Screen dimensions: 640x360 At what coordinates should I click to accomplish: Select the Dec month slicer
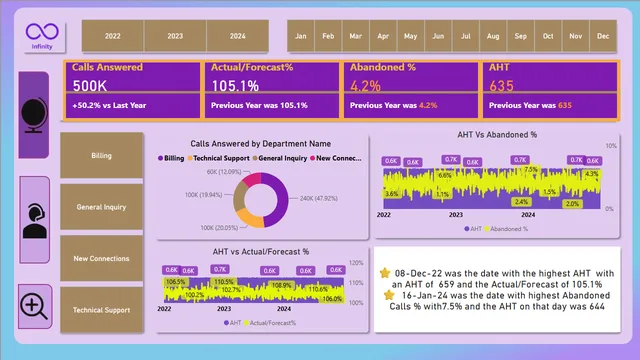pyautogui.click(x=603, y=36)
